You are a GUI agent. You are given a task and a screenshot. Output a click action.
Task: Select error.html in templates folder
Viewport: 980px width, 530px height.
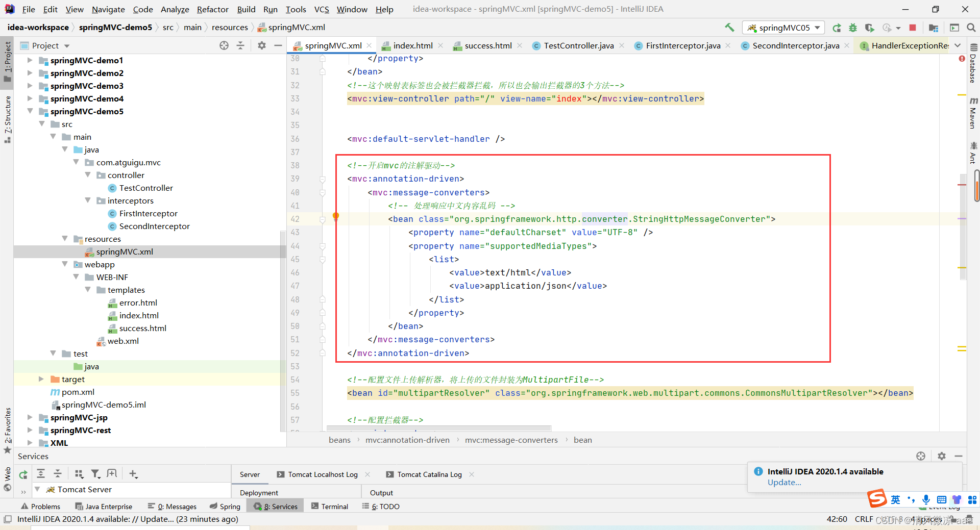(x=138, y=302)
